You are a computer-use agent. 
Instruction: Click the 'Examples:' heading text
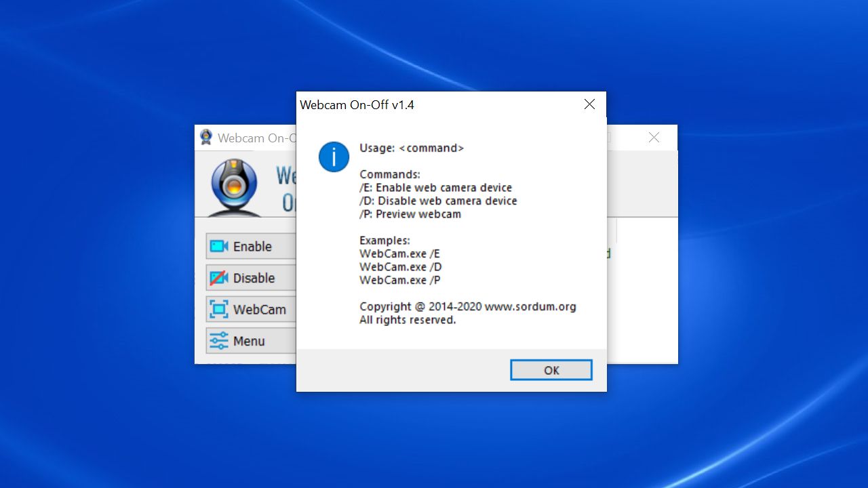(x=385, y=241)
